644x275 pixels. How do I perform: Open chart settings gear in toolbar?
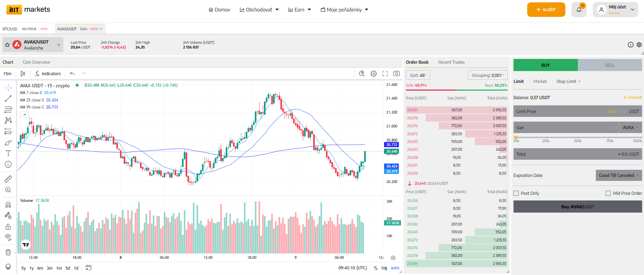point(374,73)
